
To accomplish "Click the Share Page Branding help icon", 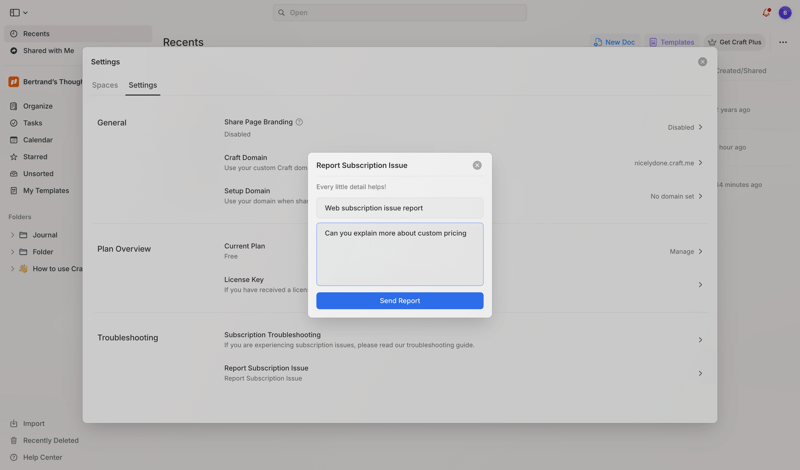I will 299,122.
